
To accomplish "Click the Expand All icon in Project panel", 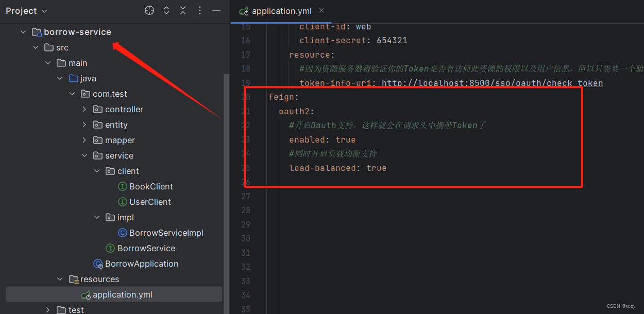I will pyautogui.click(x=166, y=10).
